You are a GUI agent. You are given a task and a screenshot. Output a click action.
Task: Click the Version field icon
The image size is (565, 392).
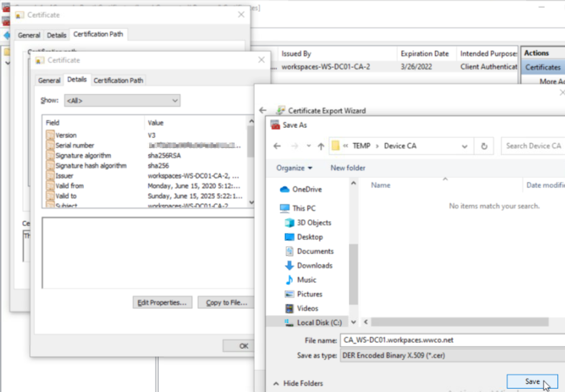tap(50, 135)
